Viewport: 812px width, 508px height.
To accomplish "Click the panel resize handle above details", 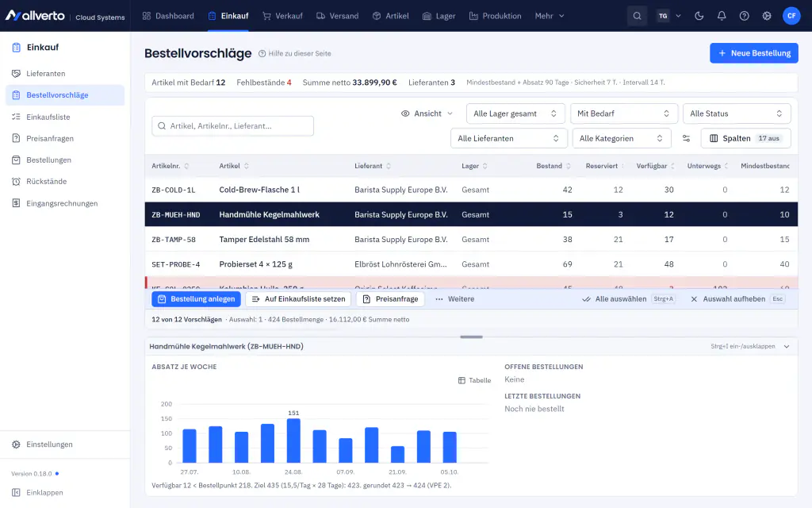I will [x=471, y=337].
